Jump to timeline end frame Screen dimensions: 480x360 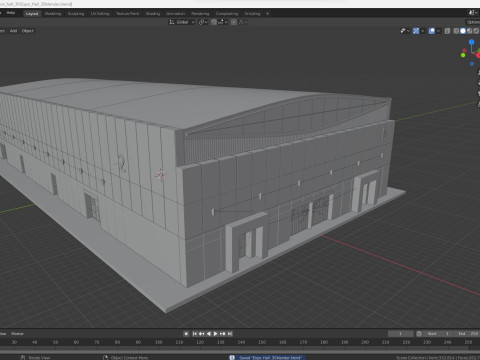click(x=230, y=334)
